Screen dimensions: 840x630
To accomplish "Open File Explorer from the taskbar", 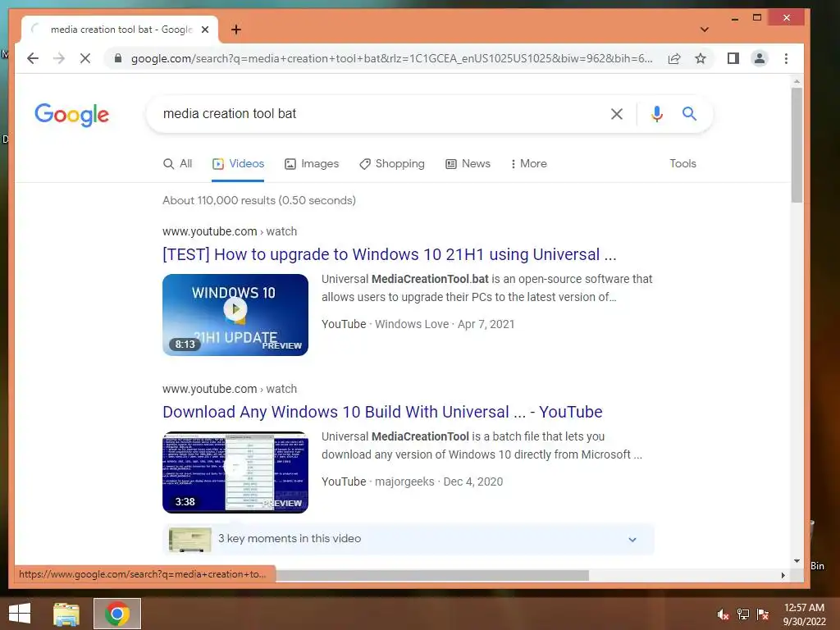I will [x=66, y=614].
